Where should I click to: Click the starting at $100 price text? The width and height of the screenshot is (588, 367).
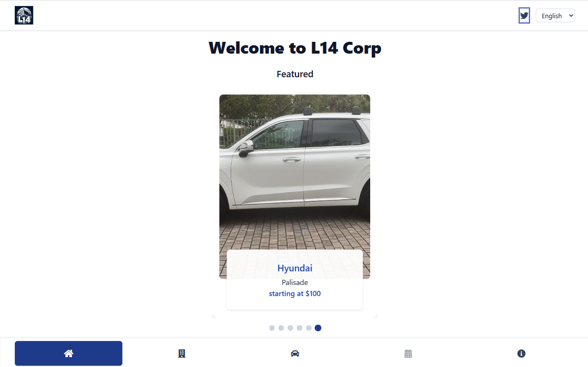[295, 293]
